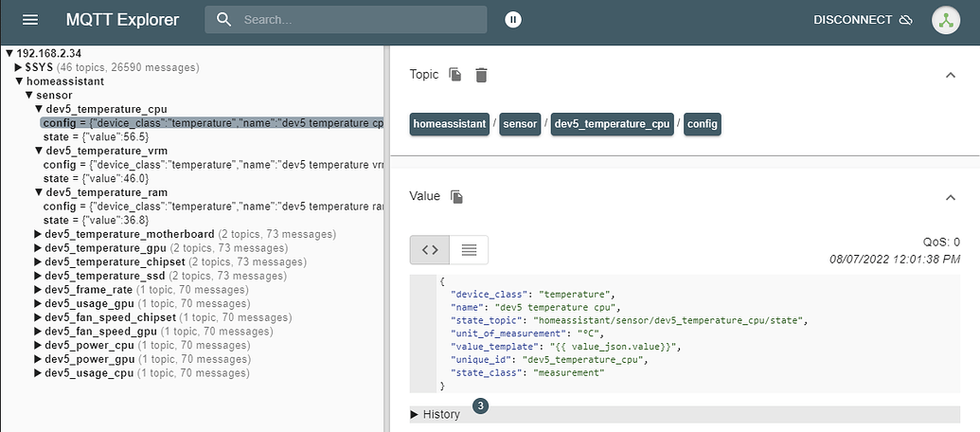Collapse the 192.168.2.34 root node

pos(9,54)
